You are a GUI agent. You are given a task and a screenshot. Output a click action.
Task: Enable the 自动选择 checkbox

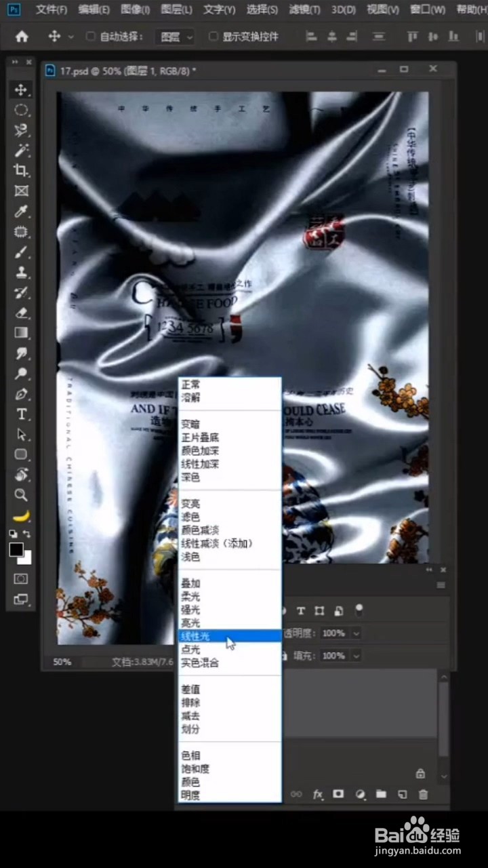pos(91,37)
